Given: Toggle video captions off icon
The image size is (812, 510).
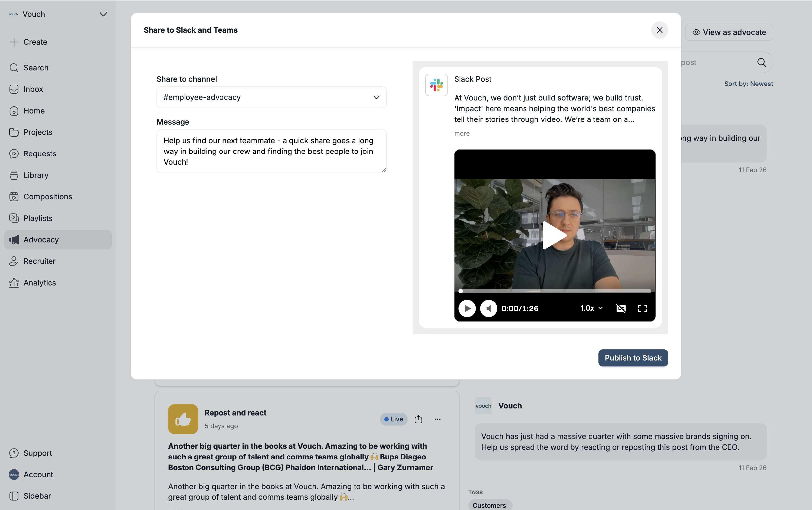Looking at the screenshot, I should coord(621,308).
